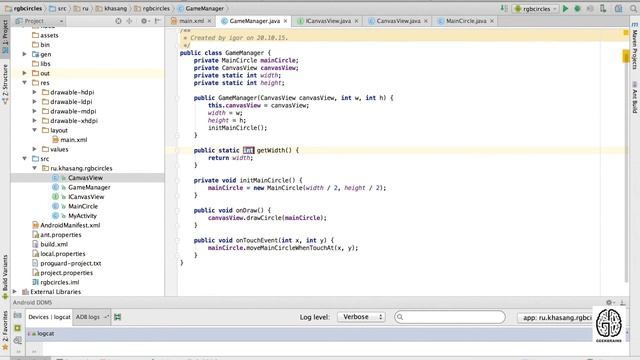This screenshot has height=360, width=640.
Task: Open the 2: Favorites side strip
Action: point(5,330)
